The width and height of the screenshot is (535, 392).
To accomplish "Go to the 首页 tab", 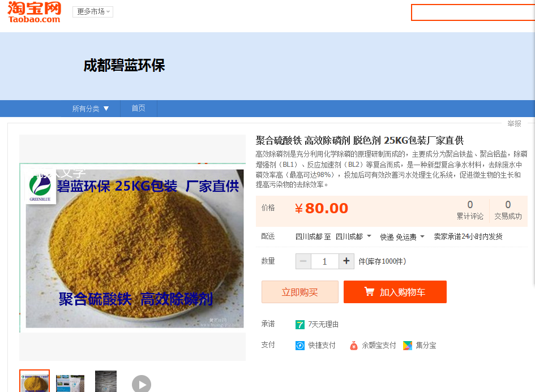I will (138, 109).
